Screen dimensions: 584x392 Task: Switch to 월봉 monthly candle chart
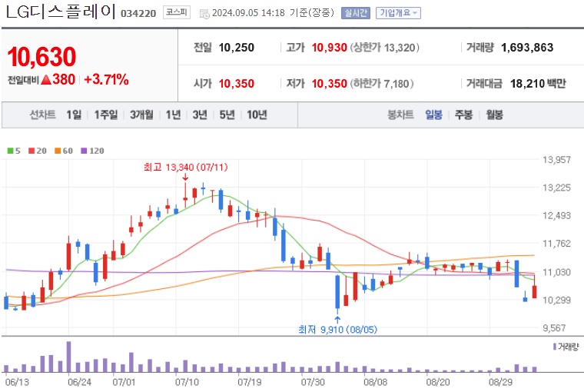click(x=494, y=115)
